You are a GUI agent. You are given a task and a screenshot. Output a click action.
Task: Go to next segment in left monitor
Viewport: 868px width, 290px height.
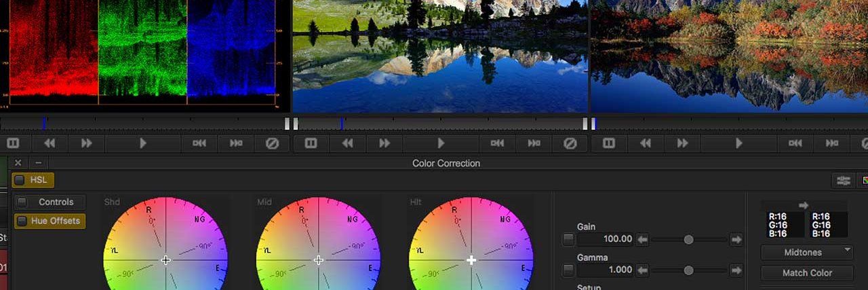tap(235, 143)
